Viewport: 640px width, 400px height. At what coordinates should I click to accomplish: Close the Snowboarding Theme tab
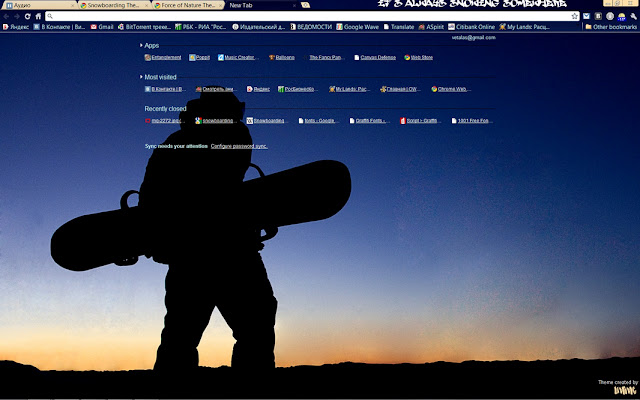(x=147, y=6)
